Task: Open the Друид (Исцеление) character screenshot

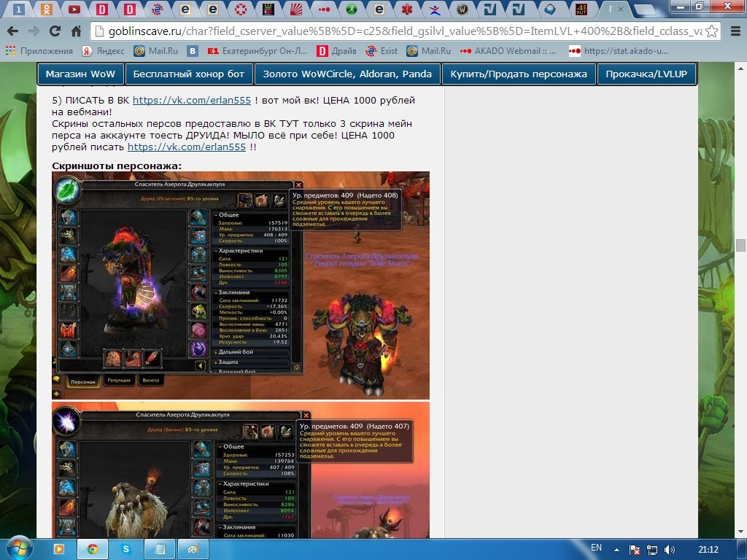Action: pos(241,285)
